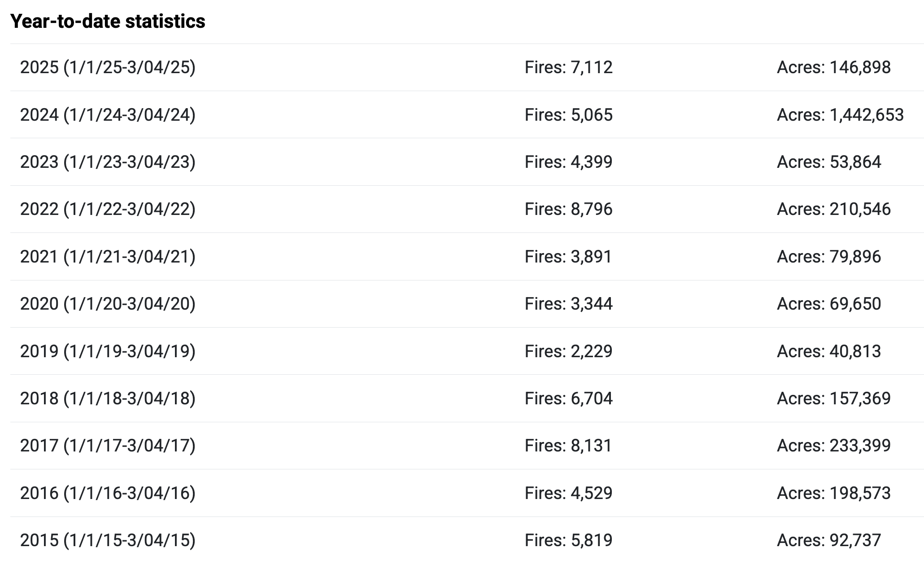
Task: Click the Fires: 4,399 value
Action: [x=568, y=162]
